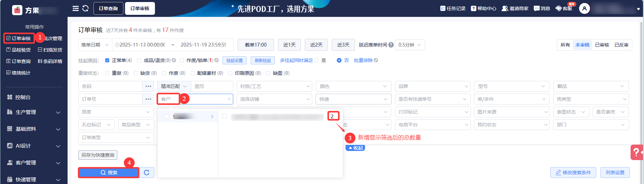
Task: Select the 否 radio for 多挂起同时满足
Action: (339, 60)
